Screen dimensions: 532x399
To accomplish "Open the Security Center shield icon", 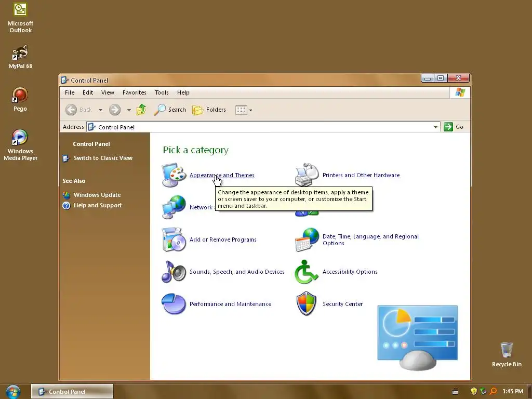I will click(307, 303).
